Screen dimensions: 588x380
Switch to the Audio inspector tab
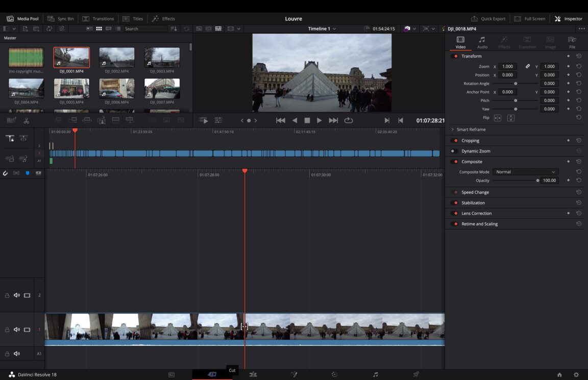482,42
